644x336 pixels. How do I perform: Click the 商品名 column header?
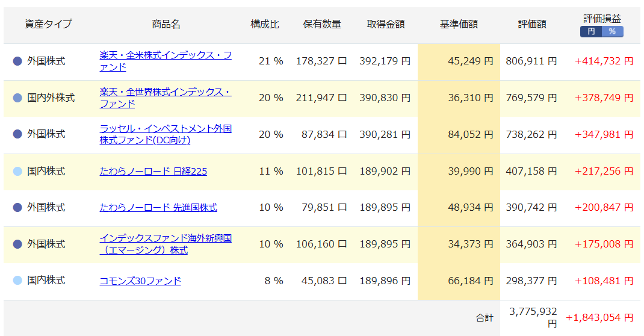point(166,24)
